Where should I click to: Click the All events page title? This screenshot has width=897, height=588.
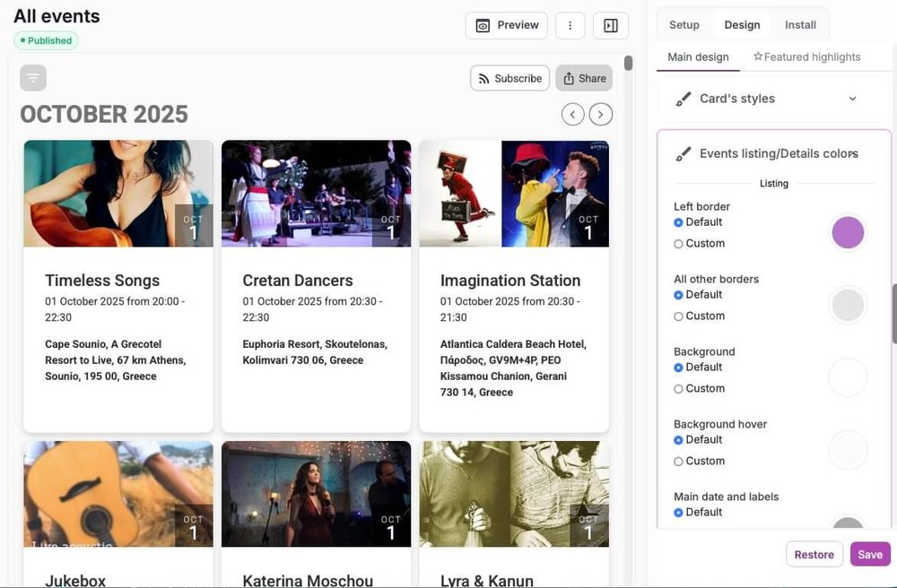(57, 16)
